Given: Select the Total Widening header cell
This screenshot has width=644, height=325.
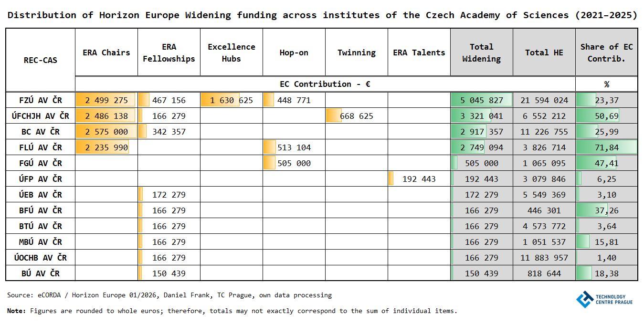Looking at the screenshot, I should click(x=482, y=52).
